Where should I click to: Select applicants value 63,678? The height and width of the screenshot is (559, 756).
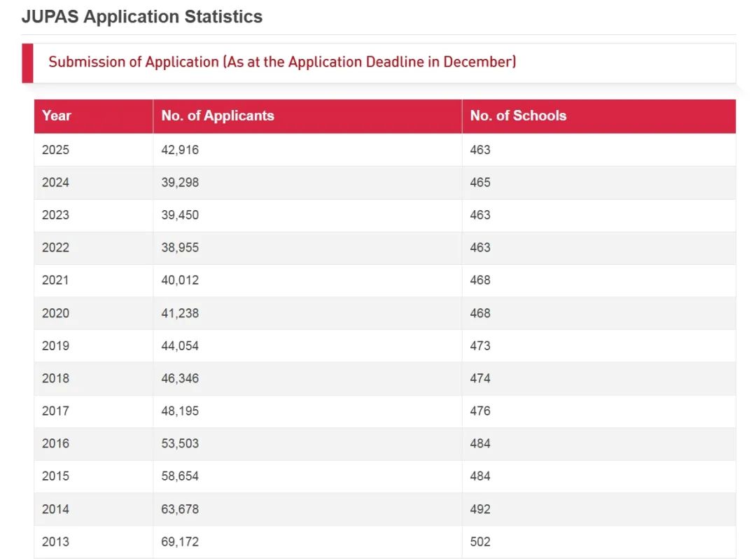click(180, 509)
